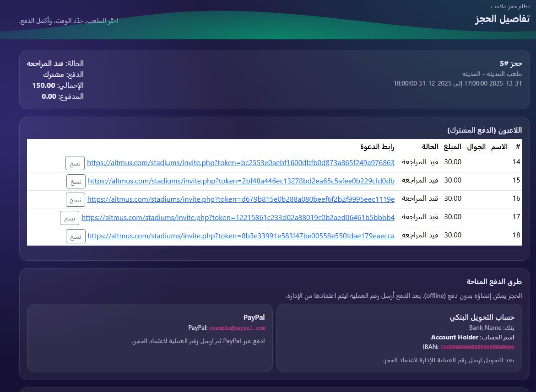Click the نسخ copy button for row 15
Viewport: 536px width, 392px height.
(75, 181)
